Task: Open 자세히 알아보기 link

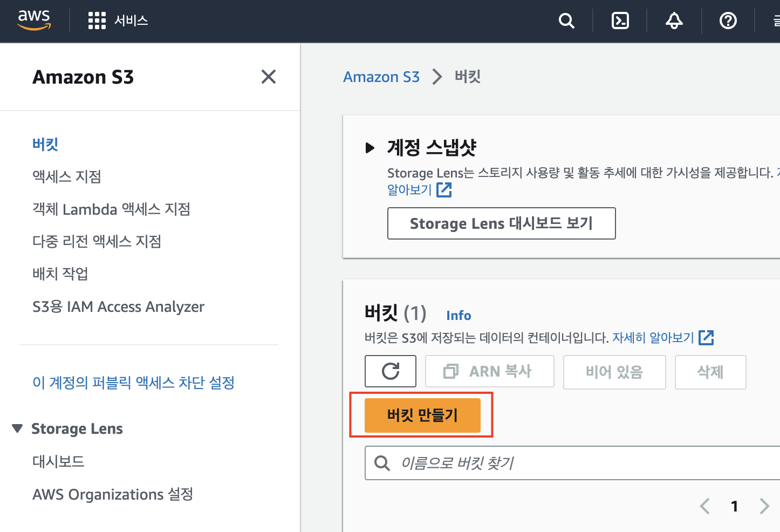Action: click(x=663, y=338)
